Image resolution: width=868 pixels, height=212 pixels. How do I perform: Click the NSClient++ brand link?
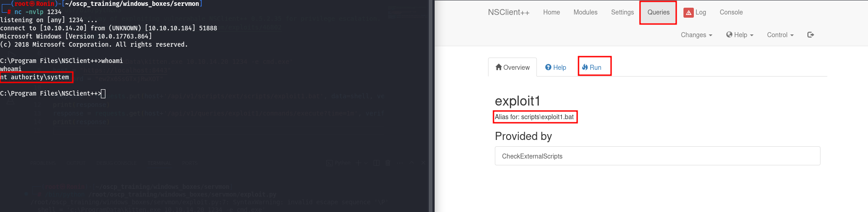click(x=508, y=12)
